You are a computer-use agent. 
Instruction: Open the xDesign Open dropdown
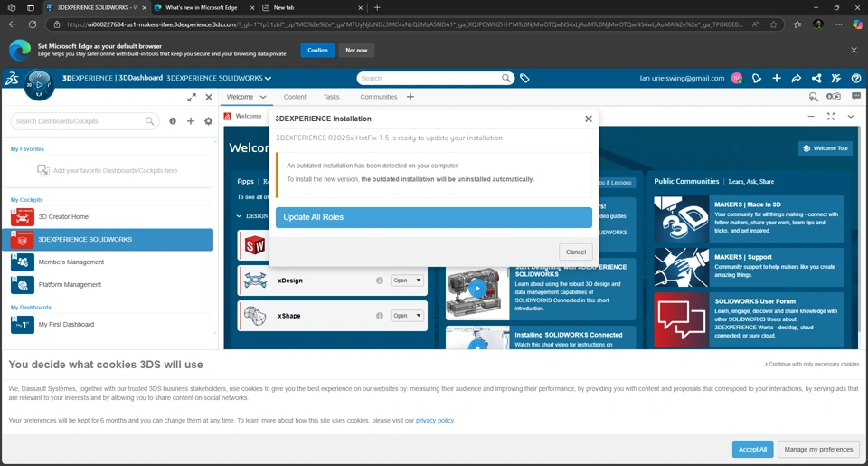coord(407,281)
